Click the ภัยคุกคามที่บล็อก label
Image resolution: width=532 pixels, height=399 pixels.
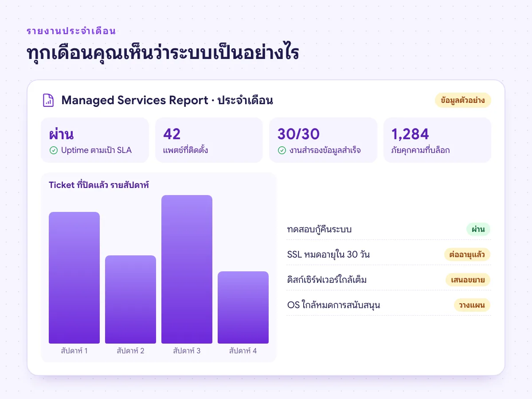point(421,150)
